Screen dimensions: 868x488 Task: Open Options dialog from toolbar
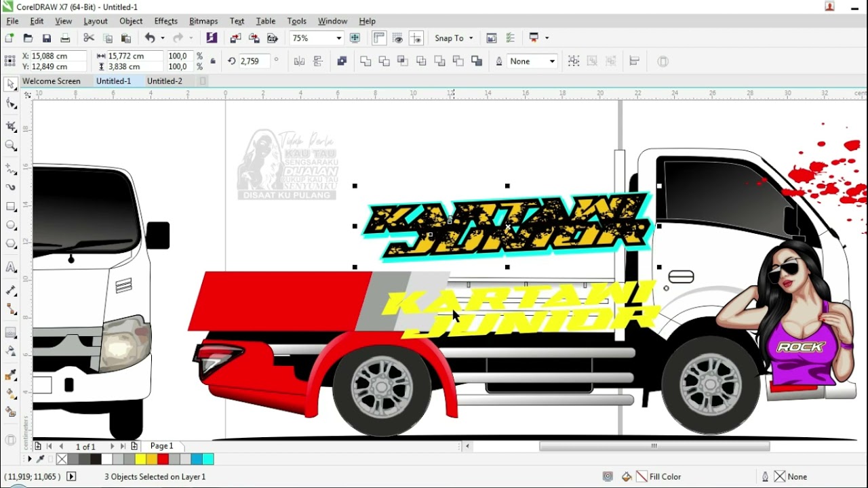pyautogui.click(x=511, y=38)
